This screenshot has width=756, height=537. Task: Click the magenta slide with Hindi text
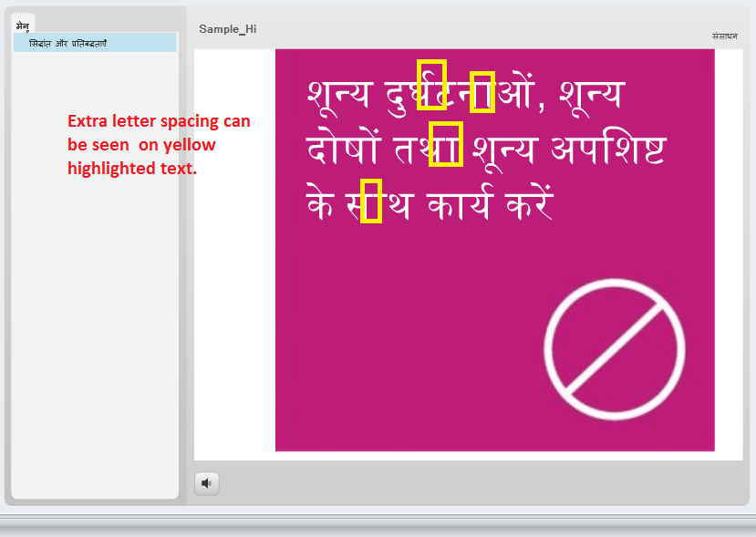click(x=494, y=250)
